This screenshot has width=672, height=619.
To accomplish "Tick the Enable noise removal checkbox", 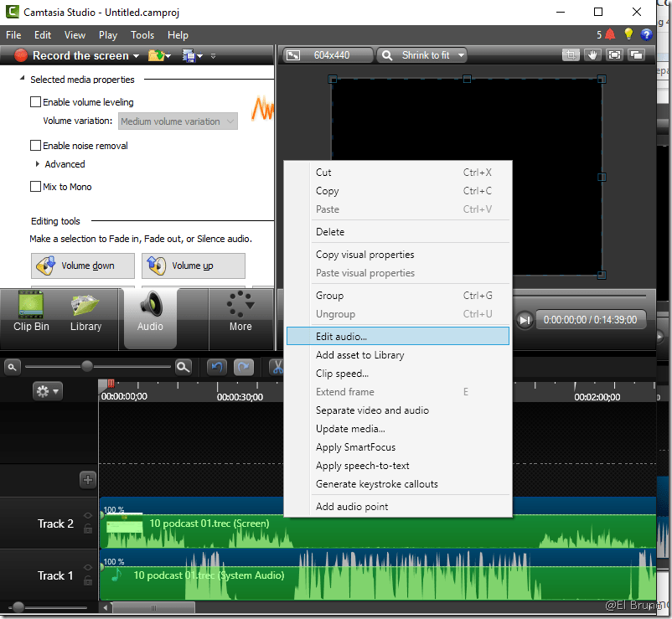I will (35, 146).
